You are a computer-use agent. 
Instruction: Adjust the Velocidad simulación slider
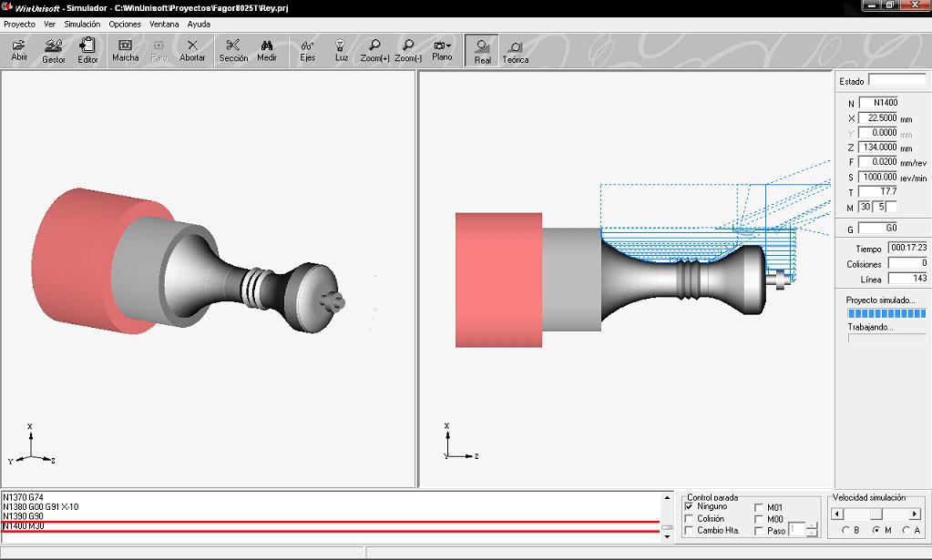click(876, 514)
